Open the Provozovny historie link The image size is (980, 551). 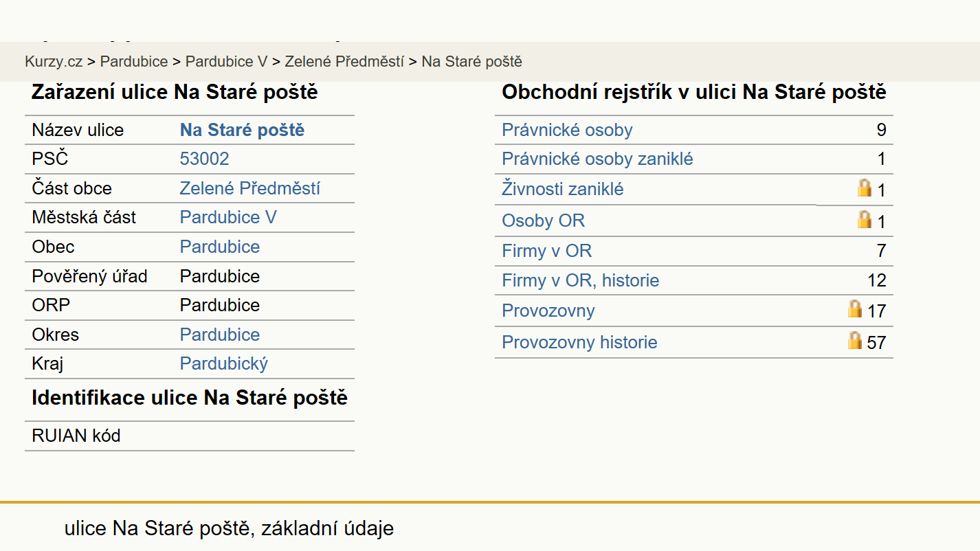(x=579, y=342)
